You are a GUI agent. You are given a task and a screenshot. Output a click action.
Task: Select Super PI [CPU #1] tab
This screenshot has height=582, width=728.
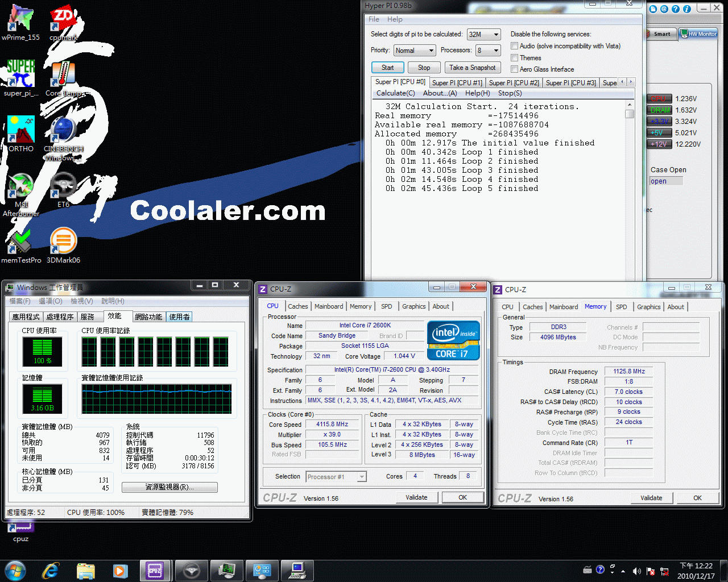click(x=457, y=83)
